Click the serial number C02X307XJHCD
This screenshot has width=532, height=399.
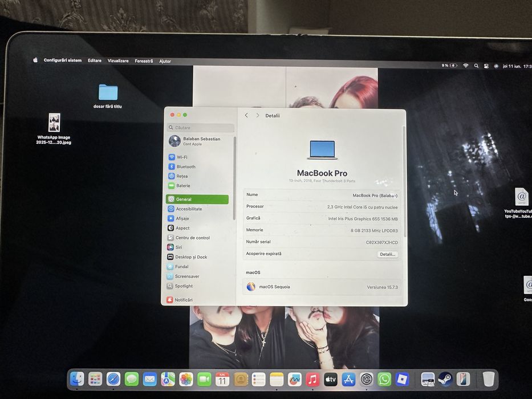[381, 242]
